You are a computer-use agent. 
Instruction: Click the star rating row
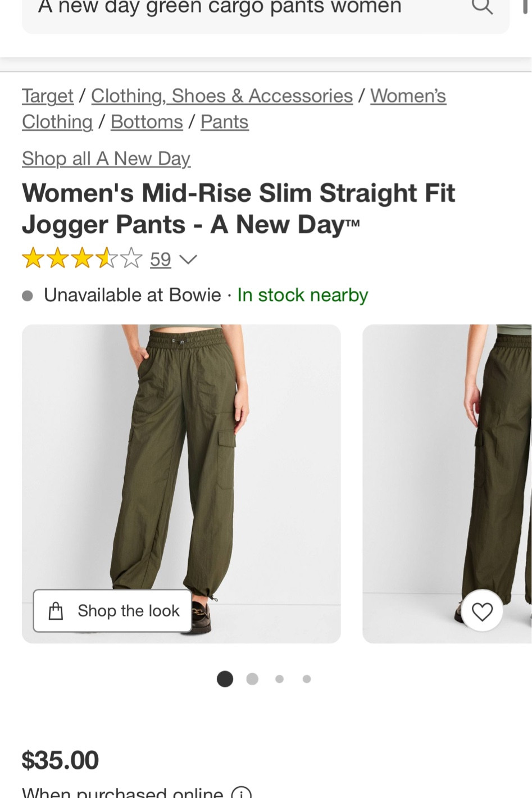[82, 260]
